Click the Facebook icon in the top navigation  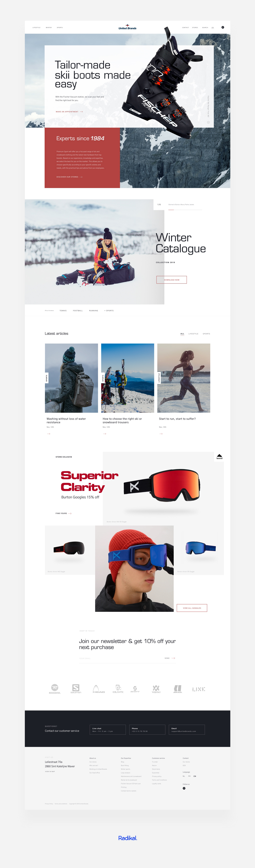click(x=223, y=27)
